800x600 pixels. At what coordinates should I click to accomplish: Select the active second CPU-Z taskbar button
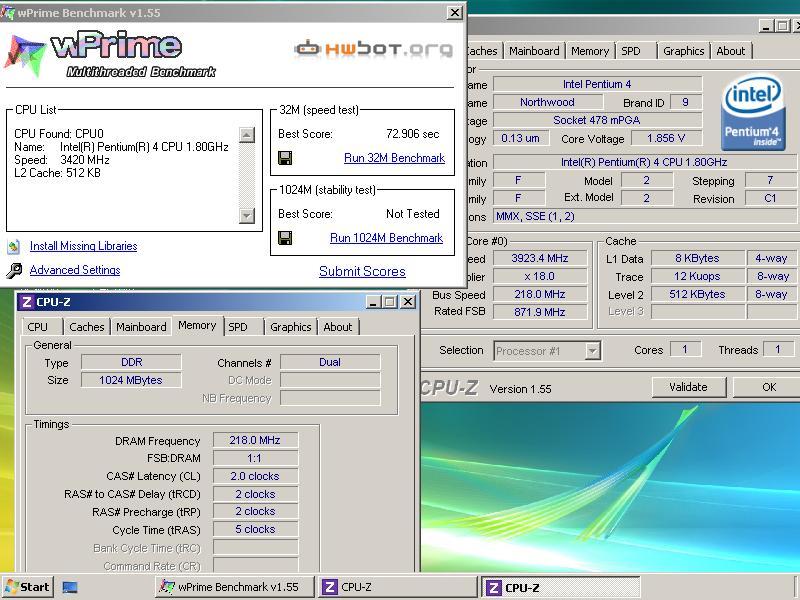tap(560, 587)
